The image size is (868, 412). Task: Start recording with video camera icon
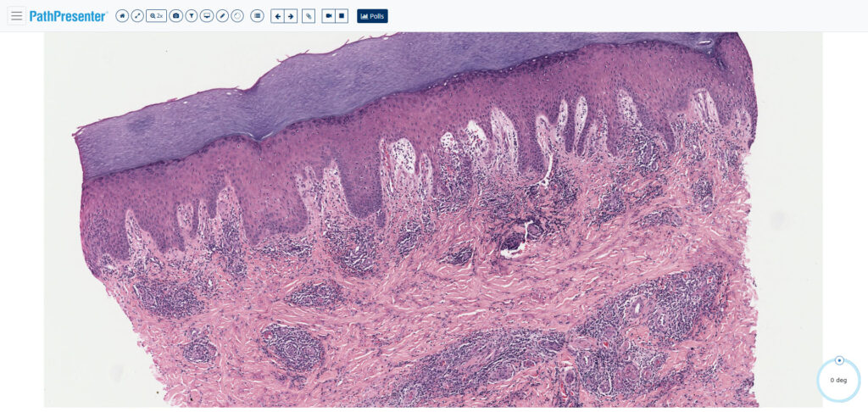tap(329, 16)
